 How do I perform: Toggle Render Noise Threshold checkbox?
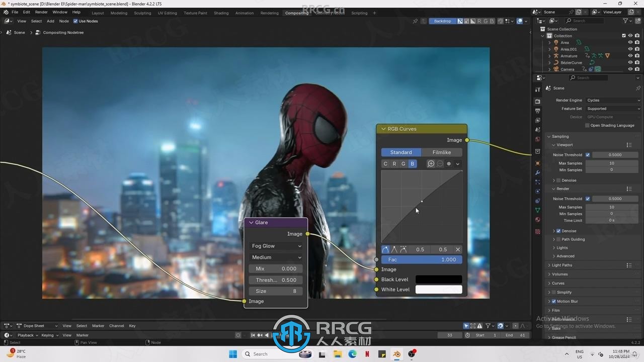(x=588, y=199)
